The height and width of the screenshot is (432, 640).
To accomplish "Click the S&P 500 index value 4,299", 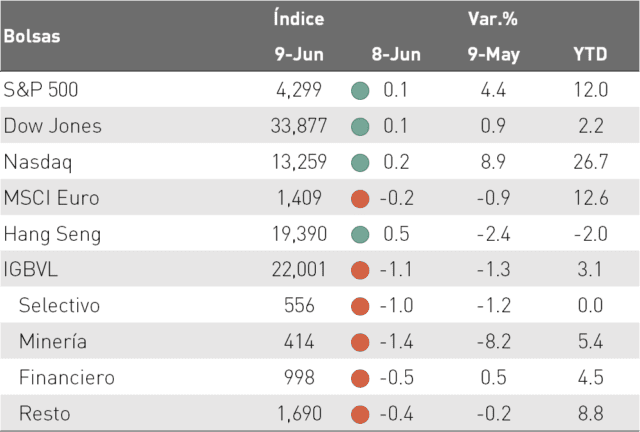I will [299, 90].
